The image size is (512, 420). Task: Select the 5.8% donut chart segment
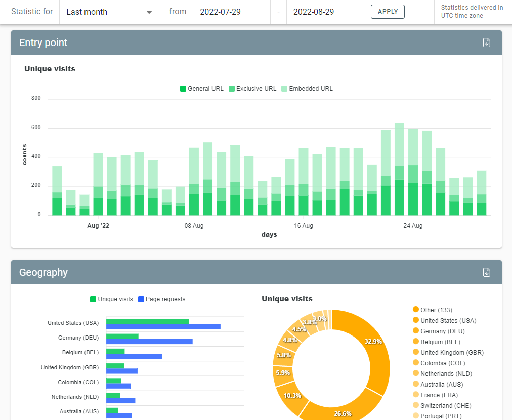click(x=283, y=354)
